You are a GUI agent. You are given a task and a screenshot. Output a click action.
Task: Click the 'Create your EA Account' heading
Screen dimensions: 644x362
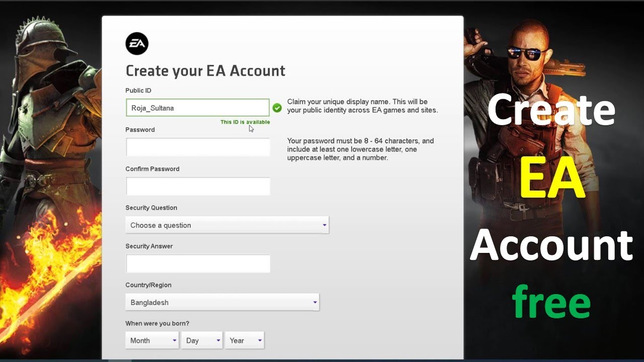point(205,71)
